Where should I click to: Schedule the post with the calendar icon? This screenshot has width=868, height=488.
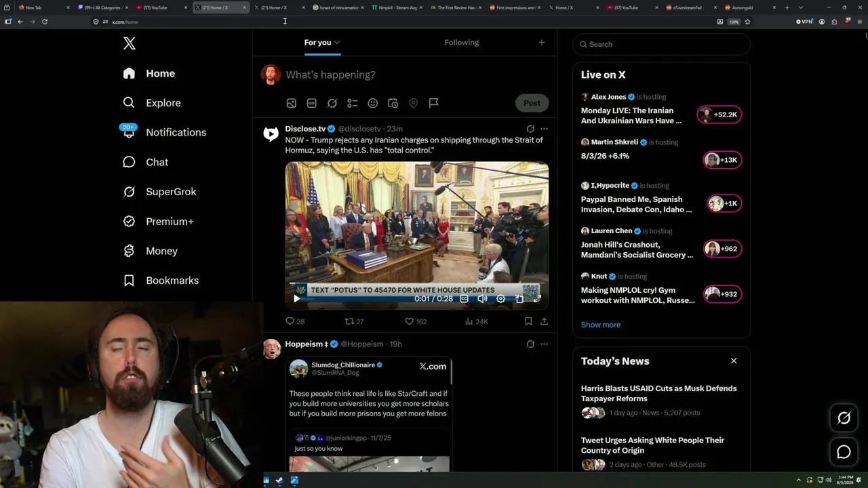[x=393, y=103]
